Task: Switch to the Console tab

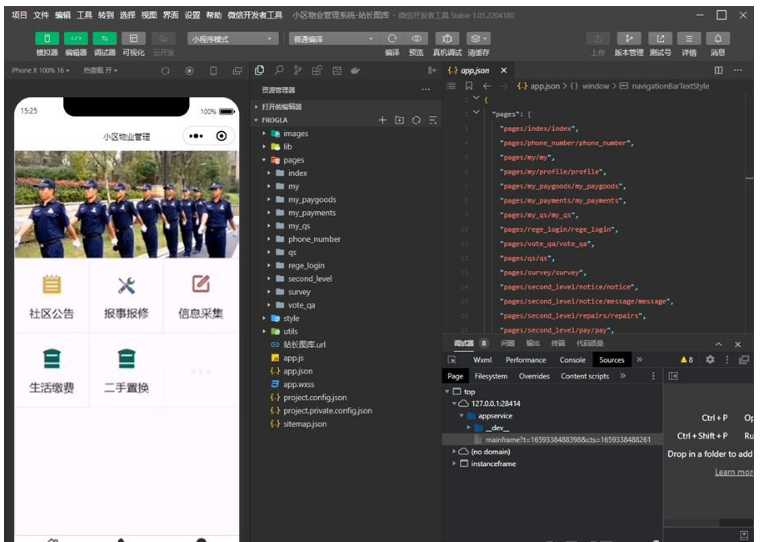Action: 573,360
